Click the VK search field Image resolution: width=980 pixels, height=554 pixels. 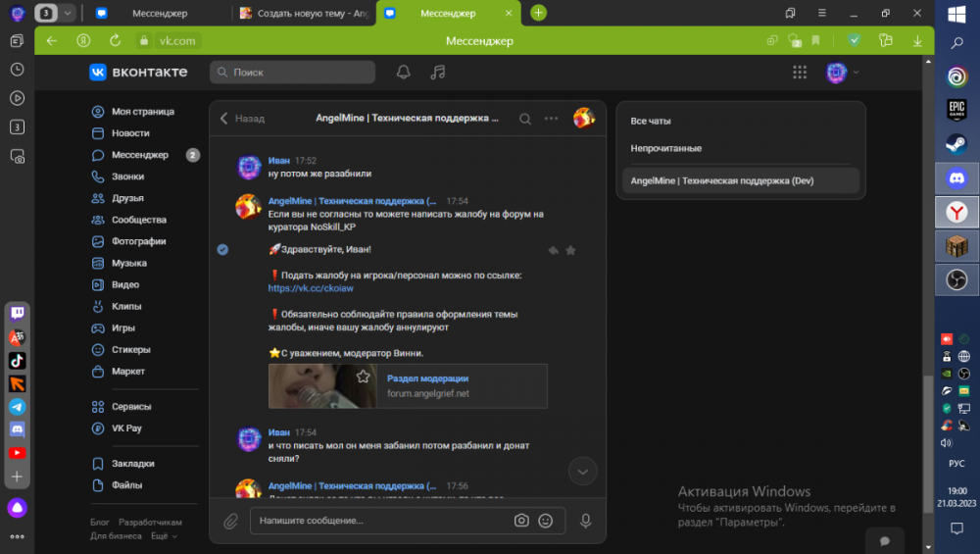tap(292, 72)
